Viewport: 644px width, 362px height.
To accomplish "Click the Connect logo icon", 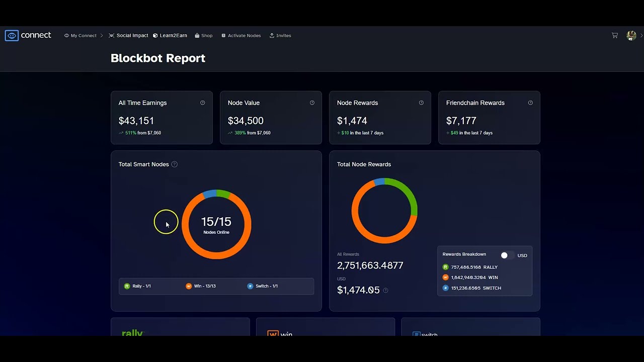I will click(x=12, y=35).
